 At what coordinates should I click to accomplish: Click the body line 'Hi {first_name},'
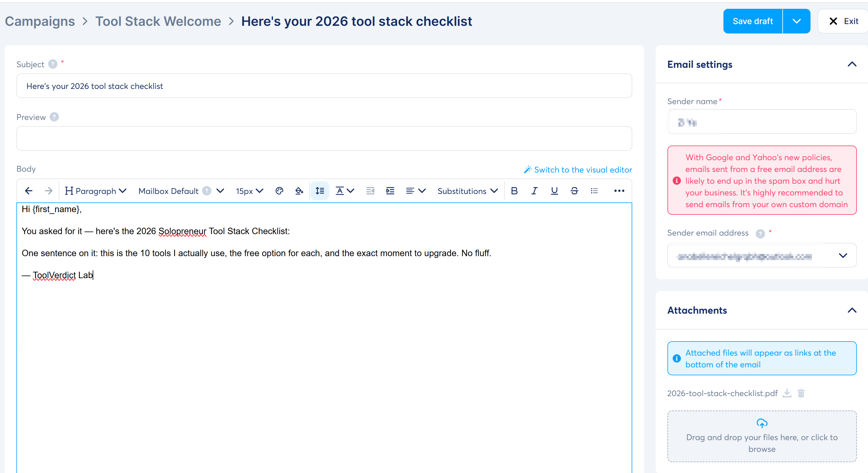click(52, 209)
